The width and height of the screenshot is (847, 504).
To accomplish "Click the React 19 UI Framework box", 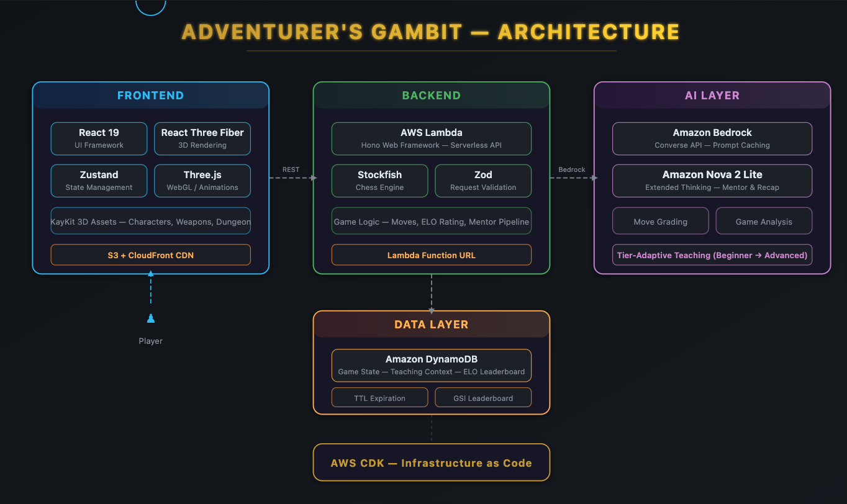I will [99, 138].
